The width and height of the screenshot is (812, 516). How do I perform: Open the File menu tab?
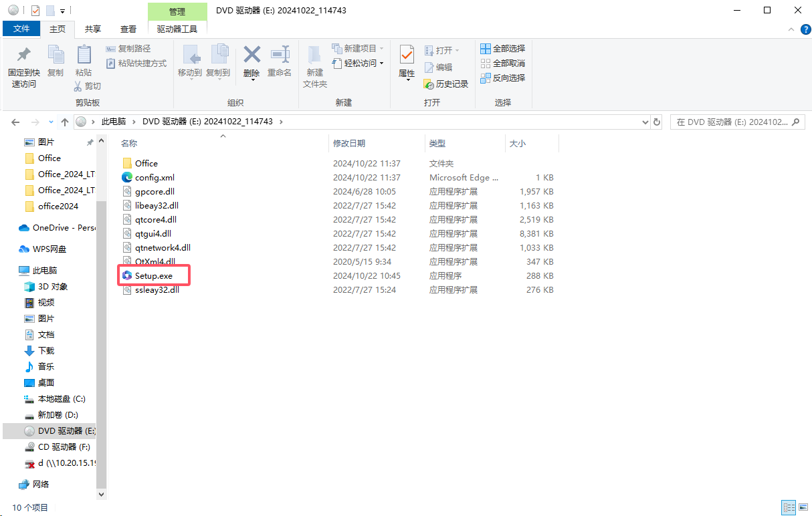(21, 29)
